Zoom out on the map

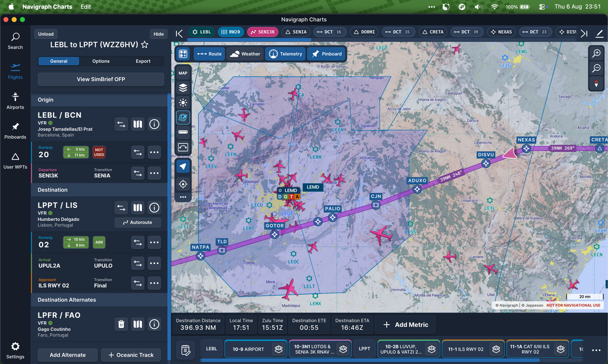pyautogui.click(x=596, y=68)
